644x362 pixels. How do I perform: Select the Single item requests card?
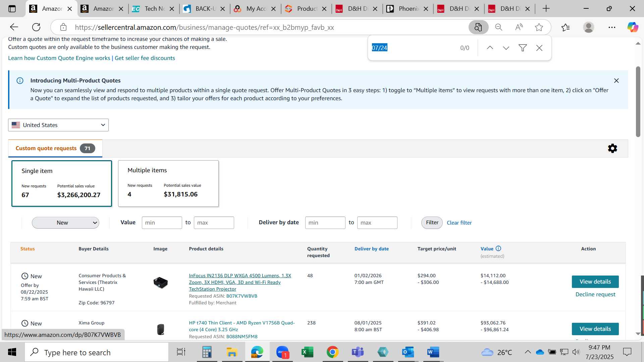[62, 183]
